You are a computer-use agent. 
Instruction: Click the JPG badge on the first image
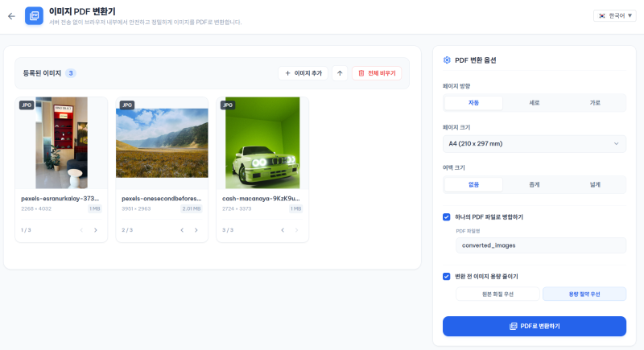pyautogui.click(x=27, y=105)
